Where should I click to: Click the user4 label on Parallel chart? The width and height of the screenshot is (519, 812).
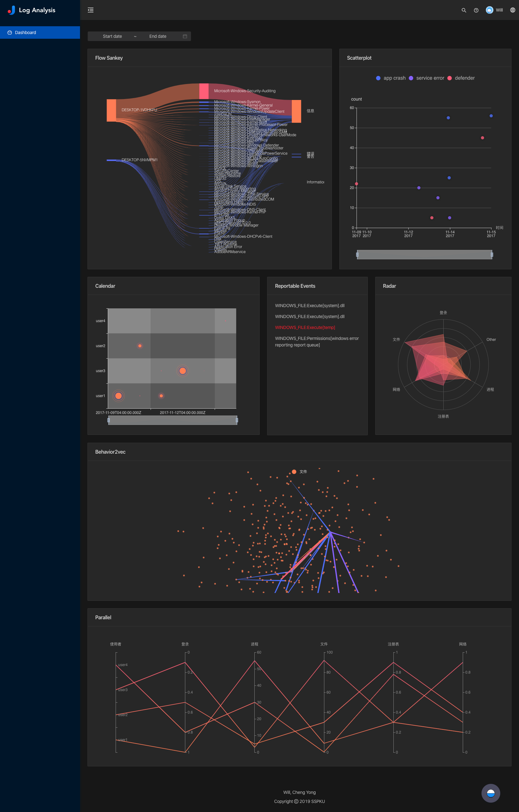[x=123, y=665]
